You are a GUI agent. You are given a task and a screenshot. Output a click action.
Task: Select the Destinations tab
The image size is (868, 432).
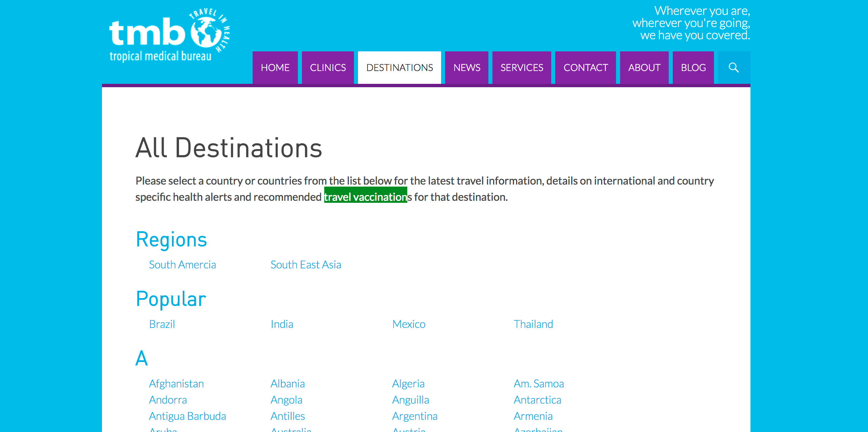(x=399, y=68)
